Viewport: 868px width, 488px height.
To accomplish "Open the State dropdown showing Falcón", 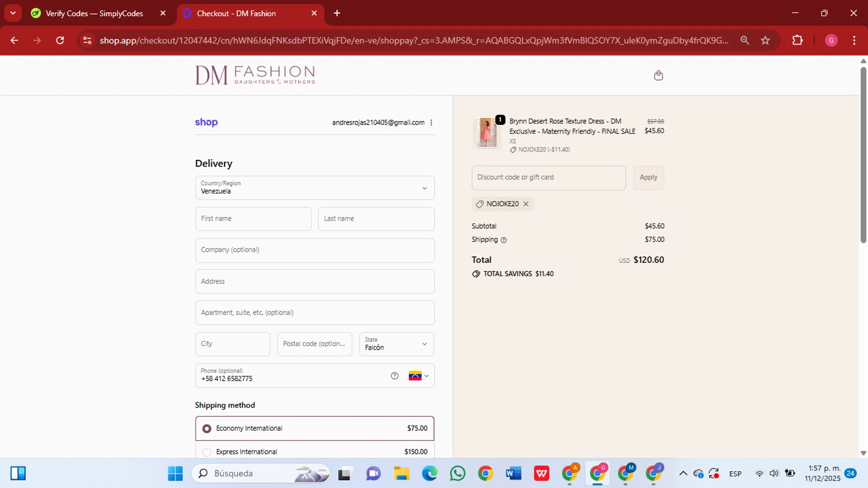I will click(x=396, y=344).
